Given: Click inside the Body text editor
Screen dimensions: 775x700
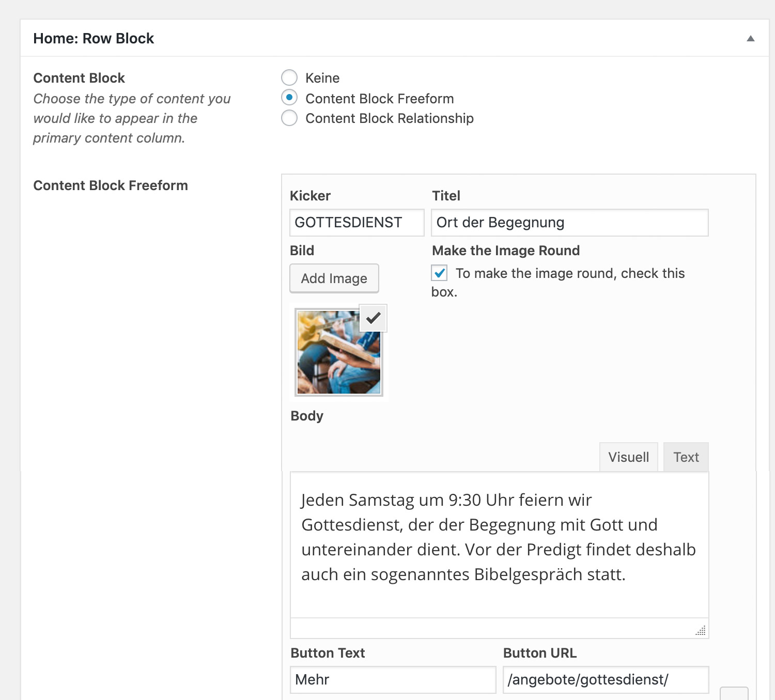Looking at the screenshot, I should (499, 542).
